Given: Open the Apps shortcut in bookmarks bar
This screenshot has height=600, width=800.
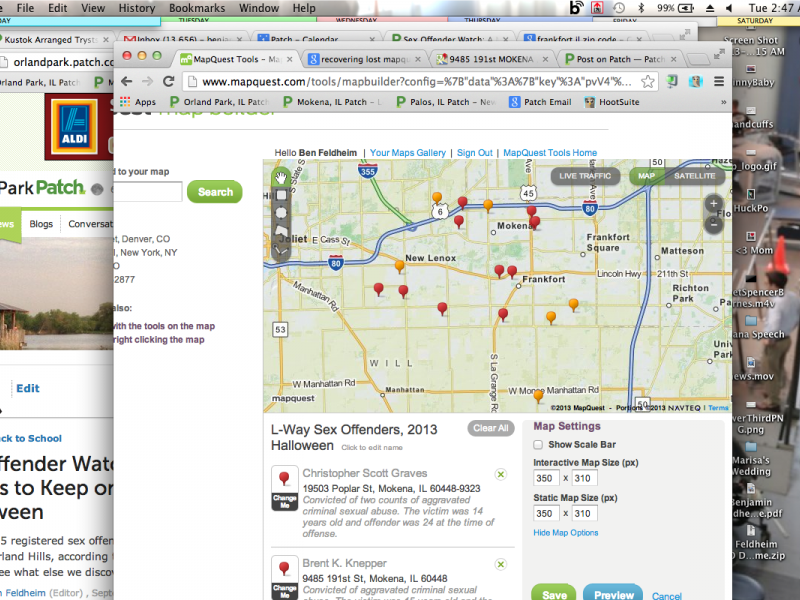Looking at the screenshot, I should pos(138,102).
